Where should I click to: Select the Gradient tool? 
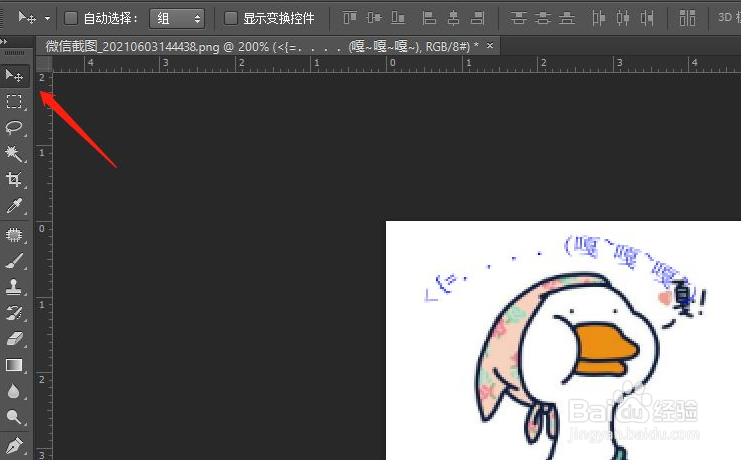point(14,365)
